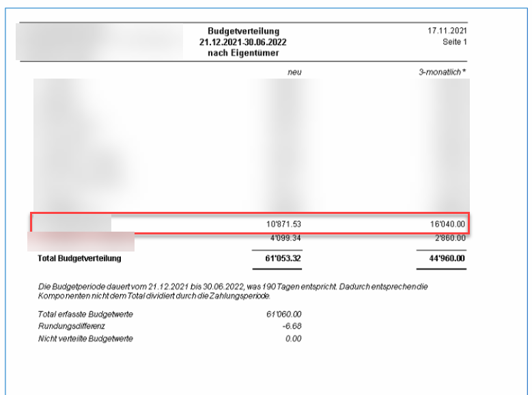Click the period '21.12.2021-30.06.2022' heading
Screen dimensions: 532x395
pos(242,42)
